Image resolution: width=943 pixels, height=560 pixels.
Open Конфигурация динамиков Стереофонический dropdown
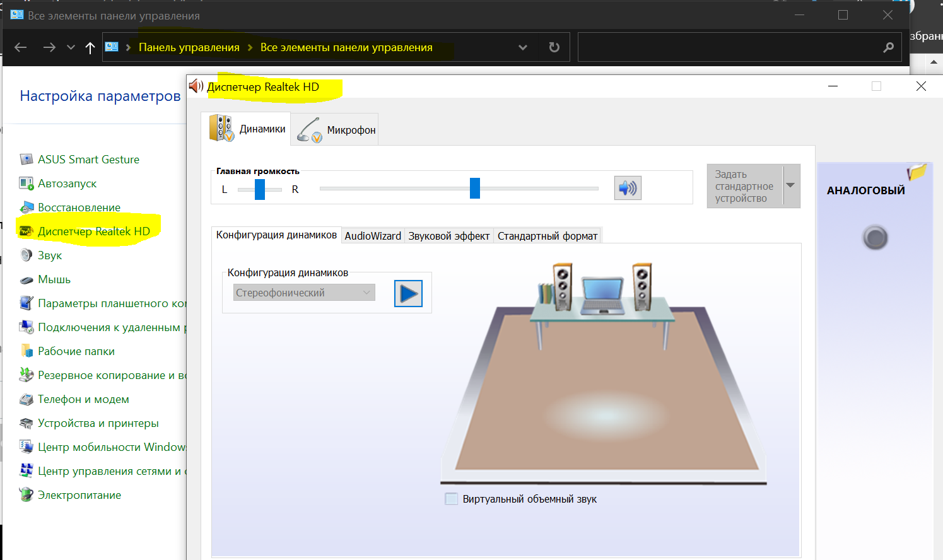[304, 293]
